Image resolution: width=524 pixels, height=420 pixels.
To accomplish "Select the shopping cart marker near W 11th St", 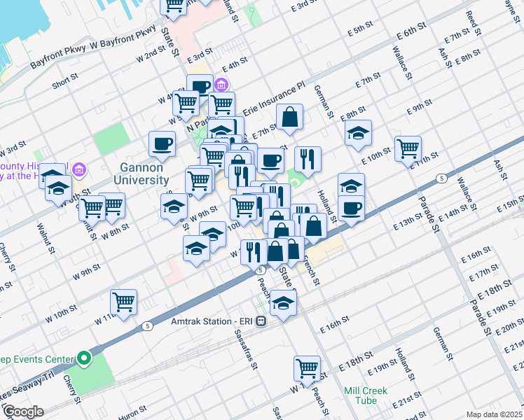I will click(124, 303).
